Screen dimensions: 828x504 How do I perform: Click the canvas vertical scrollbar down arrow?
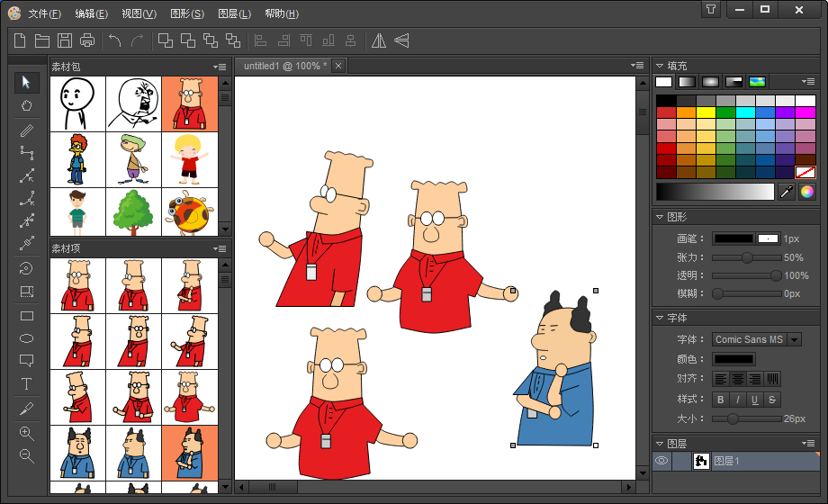(x=643, y=473)
